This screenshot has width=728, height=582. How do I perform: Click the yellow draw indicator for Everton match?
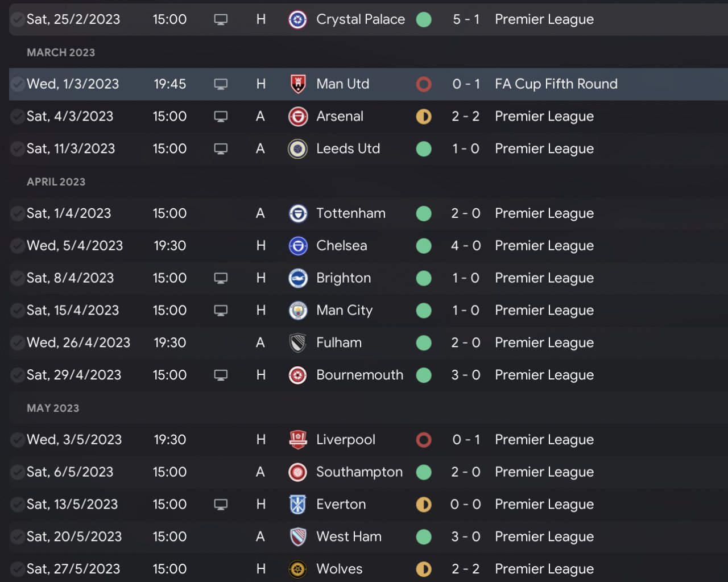click(424, 505)
